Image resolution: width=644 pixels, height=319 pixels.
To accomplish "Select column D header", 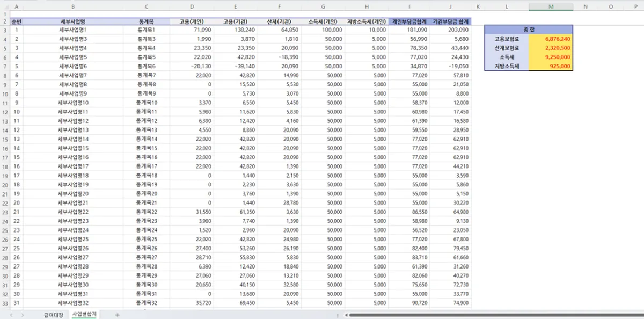I will tap(192, 7).
